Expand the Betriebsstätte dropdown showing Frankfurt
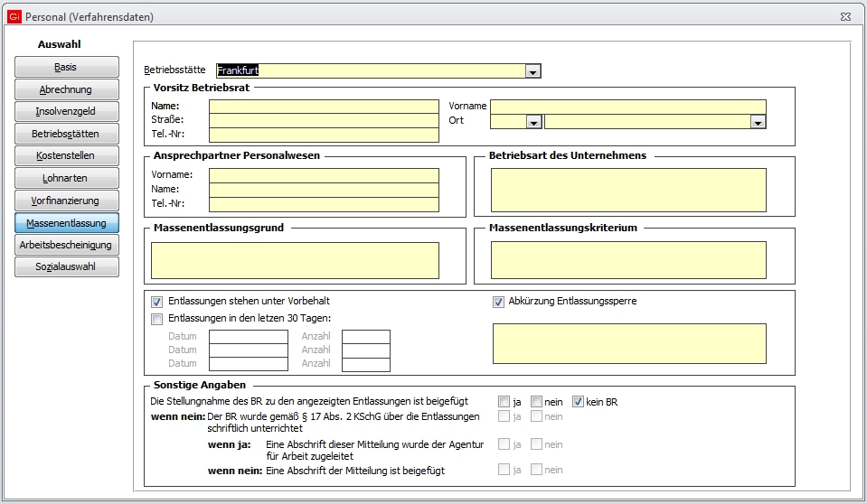The width and height of the screenshot is (867, 504). pyautogui.click(x=532, y=71)
